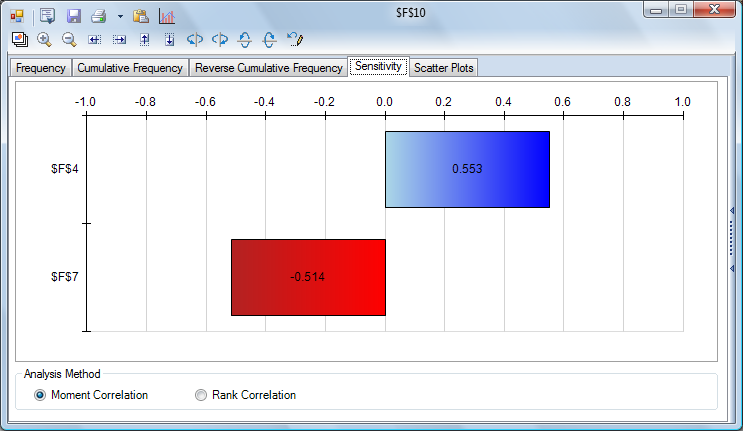Viewport: 743px width, 431px height.
Task: Click the blue $F$4 sensitivity bar
Action: tap(467, 169)
